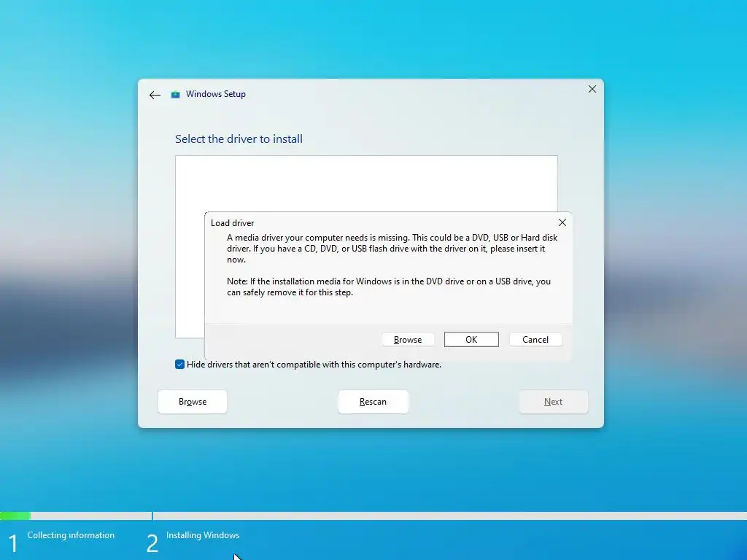Click the 'Select the driver to install' heading
Screen dimensions: 747x560
[x=239, y=139]
